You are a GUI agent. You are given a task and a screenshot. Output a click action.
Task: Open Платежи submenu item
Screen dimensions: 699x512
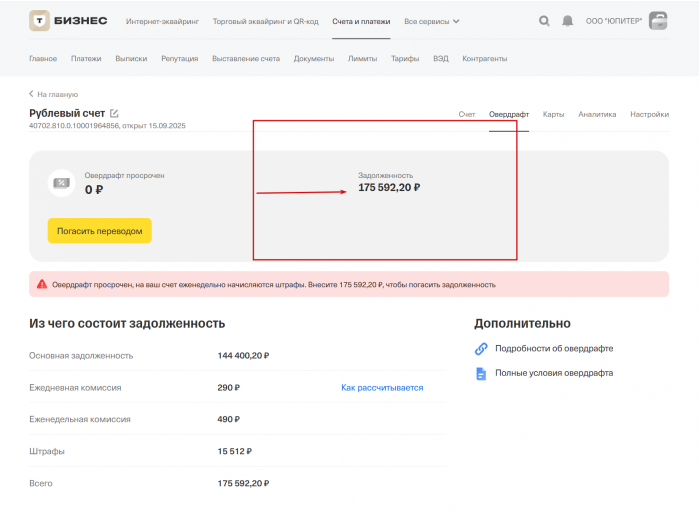(x=86, y=58)
